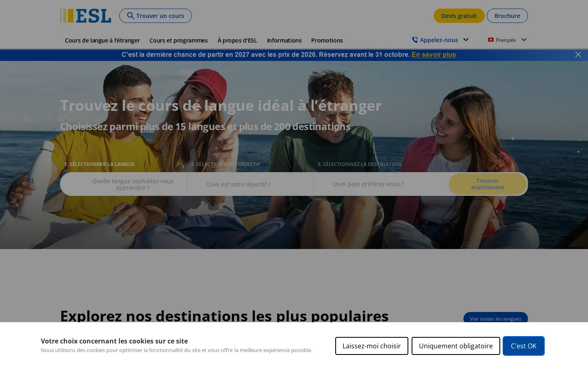588x368 pixels.
Task: Open the Informations menu
Action: pyautogui.click(x=284, y=40)
